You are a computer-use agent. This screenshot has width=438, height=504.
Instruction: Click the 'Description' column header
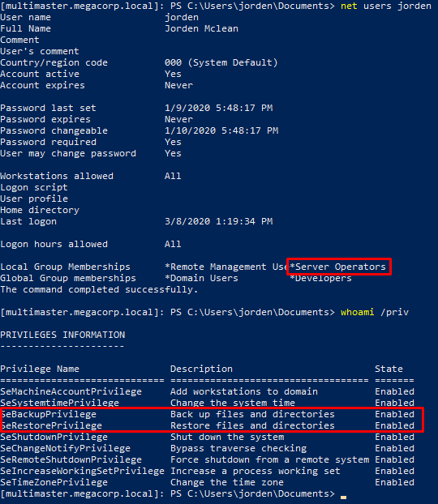click(201, 369)
